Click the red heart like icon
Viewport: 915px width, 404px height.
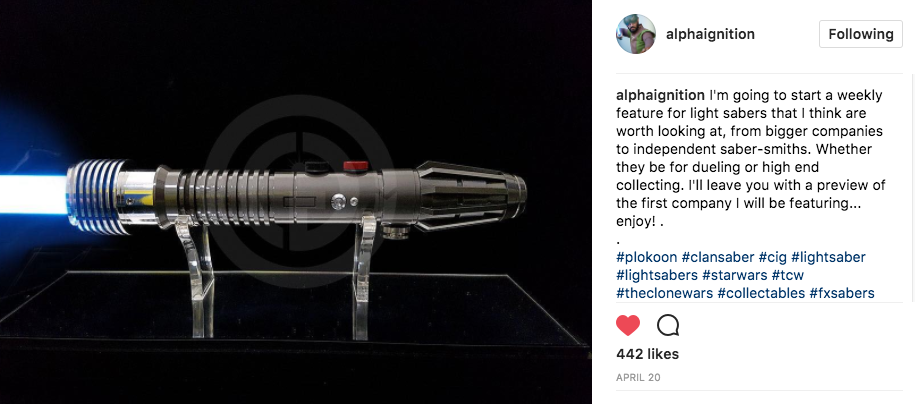(628, 325)
